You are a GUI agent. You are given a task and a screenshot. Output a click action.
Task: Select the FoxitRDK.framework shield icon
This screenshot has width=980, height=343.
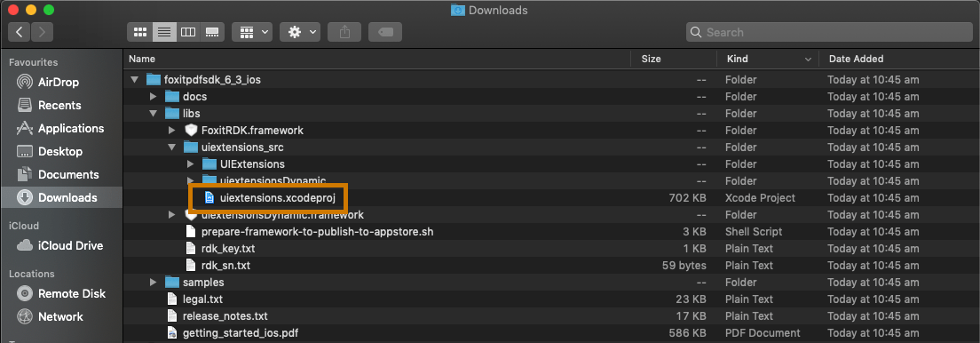[191, 131]
